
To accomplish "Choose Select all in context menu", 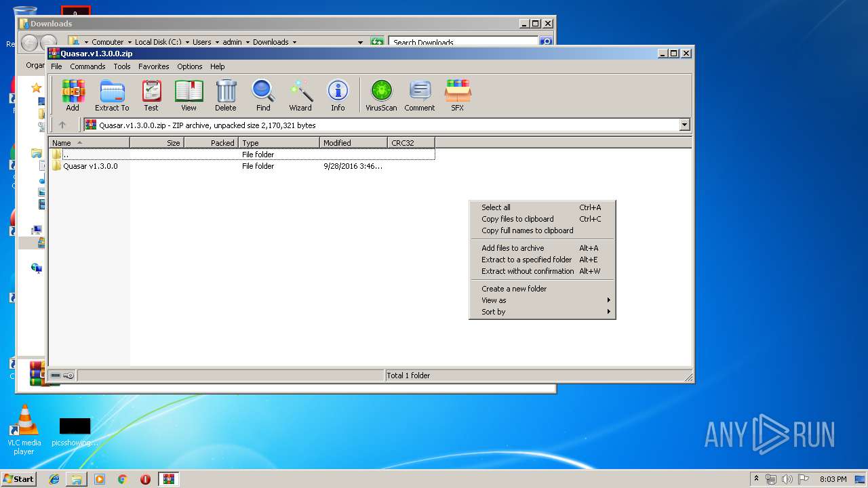I will (x=542, y=207).
